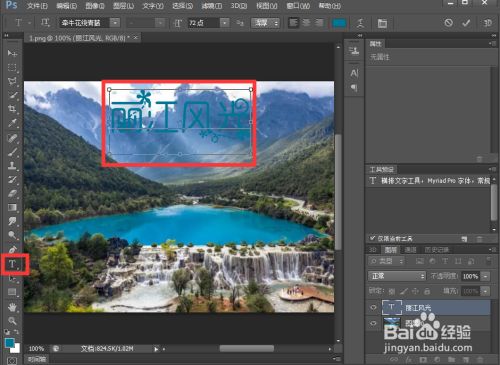Toggle Quick Mask mode in toolbox

12,360
